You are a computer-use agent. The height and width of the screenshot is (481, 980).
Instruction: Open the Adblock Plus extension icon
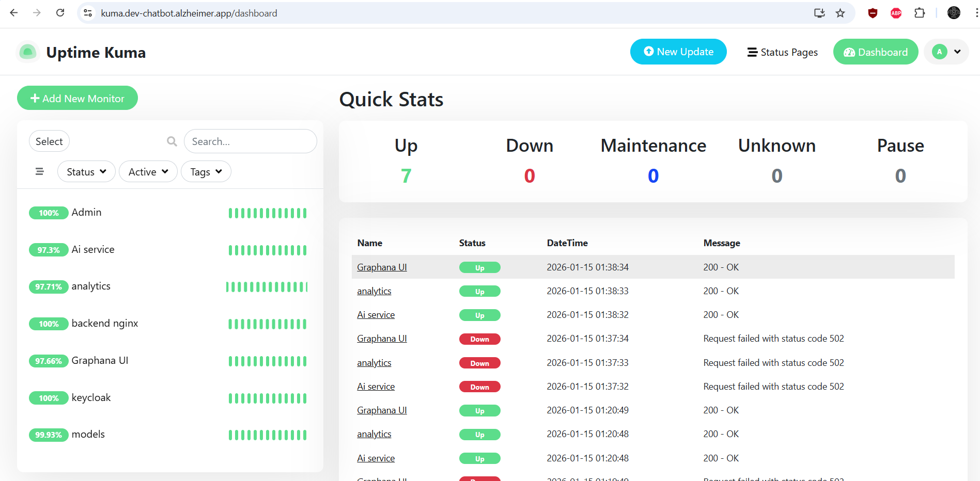click(x=896, y=13)
